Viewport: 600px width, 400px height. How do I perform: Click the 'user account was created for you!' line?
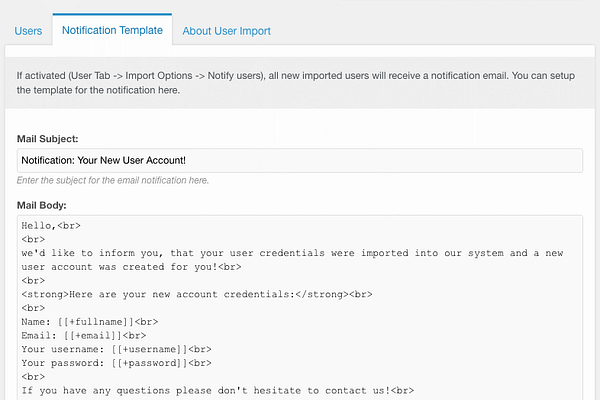point(131,267)
